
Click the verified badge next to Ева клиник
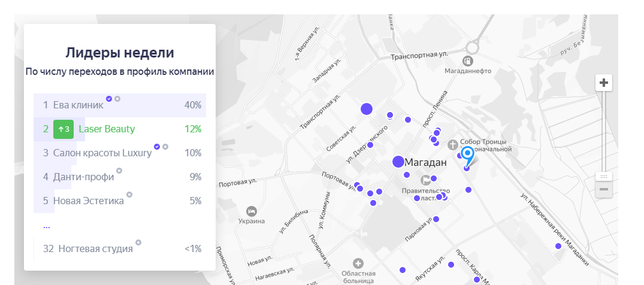109,98
